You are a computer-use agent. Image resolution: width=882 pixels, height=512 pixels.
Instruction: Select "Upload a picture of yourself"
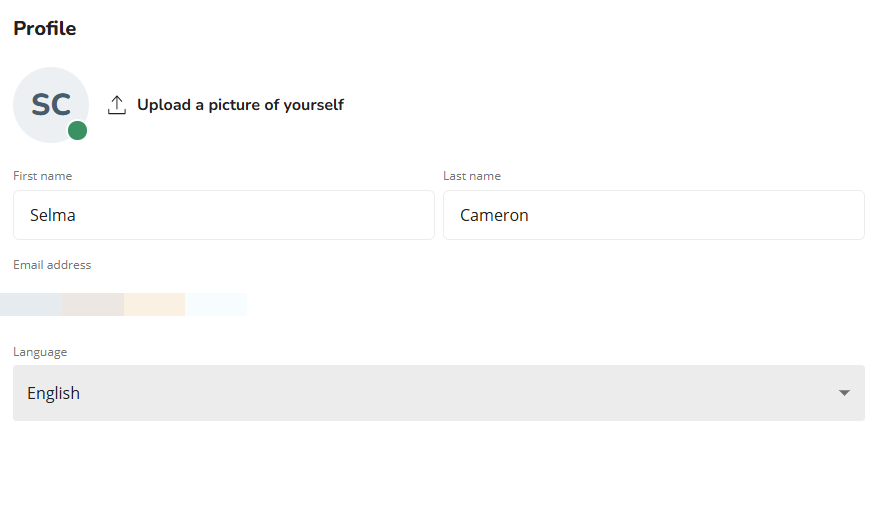(x=240, y=105)
